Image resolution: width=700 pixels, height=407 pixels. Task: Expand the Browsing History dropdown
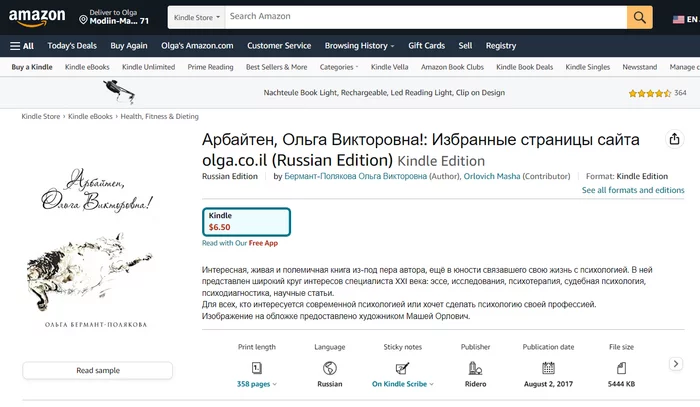coord(359,46)
